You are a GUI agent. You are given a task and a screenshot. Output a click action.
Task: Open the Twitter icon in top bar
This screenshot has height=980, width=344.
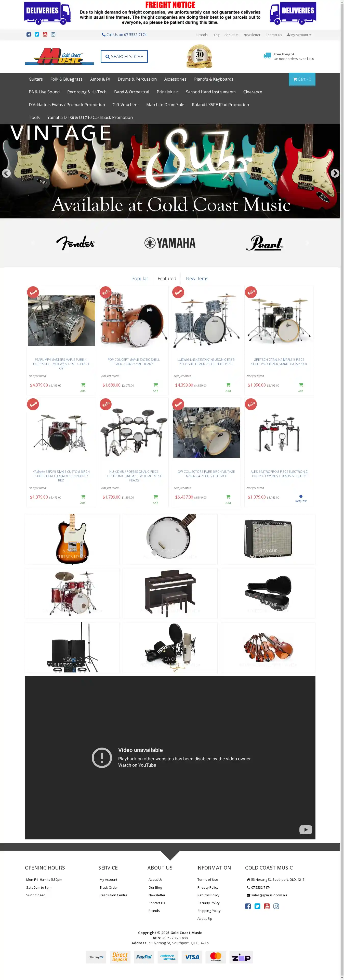click(x=37, y=35)
